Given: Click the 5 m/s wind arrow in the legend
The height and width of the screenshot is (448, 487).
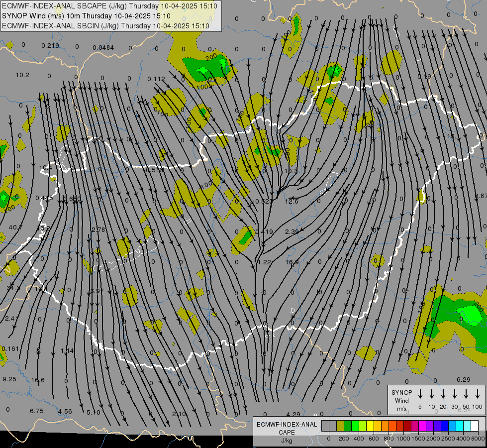Looking at the screenshot, I should click(x=420, y=394).
